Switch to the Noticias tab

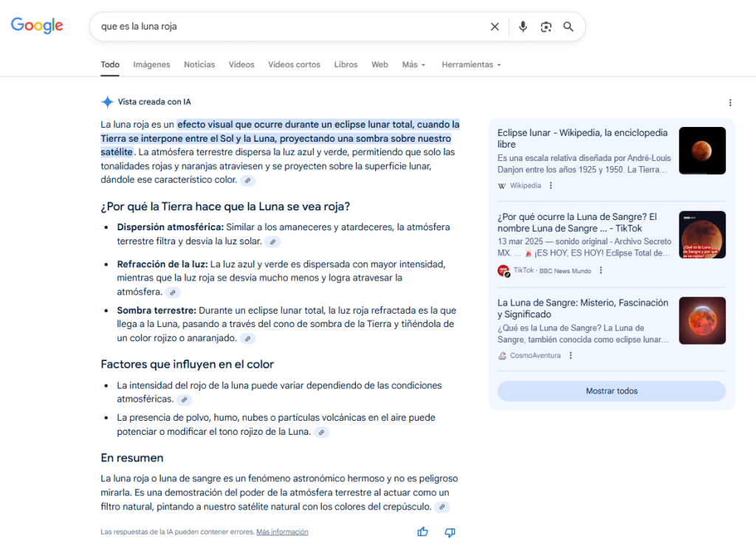199,65
